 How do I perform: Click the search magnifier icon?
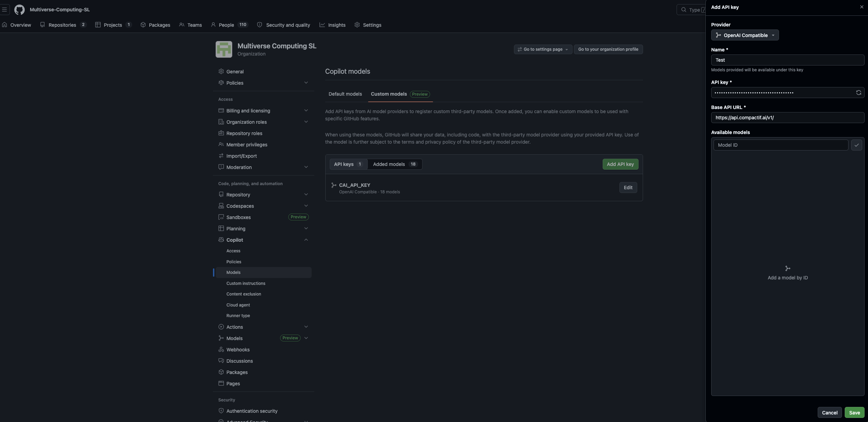point(683,10)
